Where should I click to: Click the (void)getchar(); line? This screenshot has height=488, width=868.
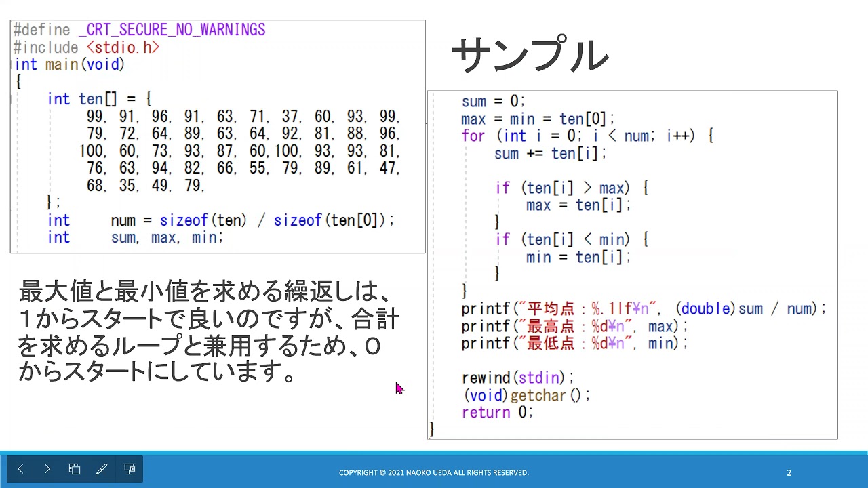click(527, 395)
